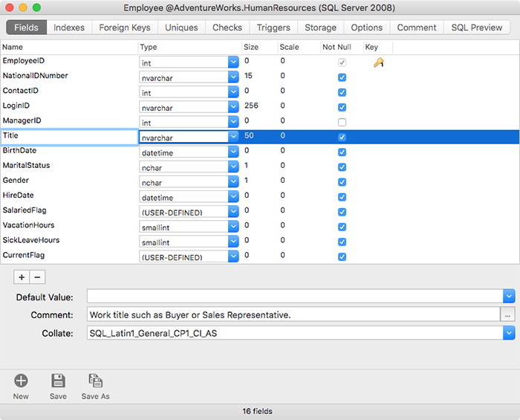This screenshot has width=520, height=420.
Task: Click the New table icon
Action: [x=21, y=381]
